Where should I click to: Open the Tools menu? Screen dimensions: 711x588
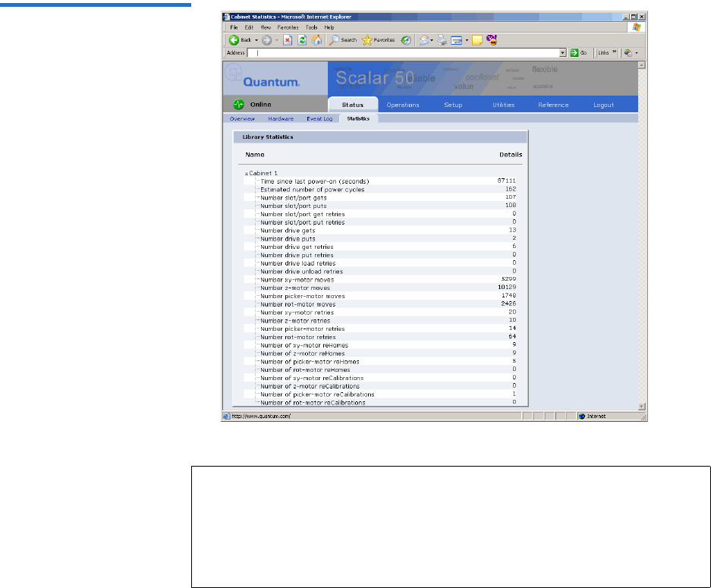pos(312,27)
